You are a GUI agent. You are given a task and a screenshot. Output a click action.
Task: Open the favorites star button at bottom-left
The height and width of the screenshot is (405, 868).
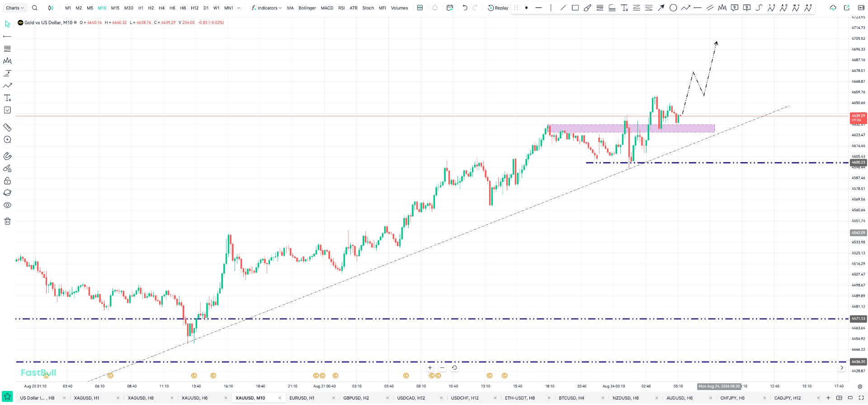point(7,397)
